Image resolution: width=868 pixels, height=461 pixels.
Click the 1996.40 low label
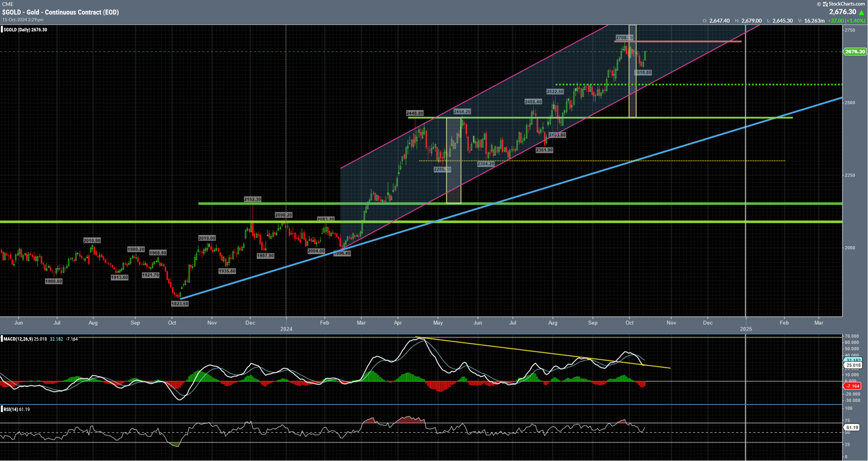(342, 254)
